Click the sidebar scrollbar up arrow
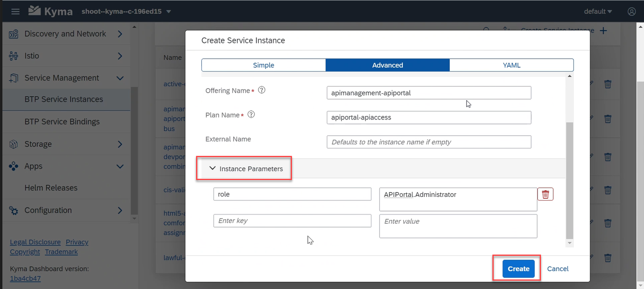644x289 pixels. tap(134, 27)
